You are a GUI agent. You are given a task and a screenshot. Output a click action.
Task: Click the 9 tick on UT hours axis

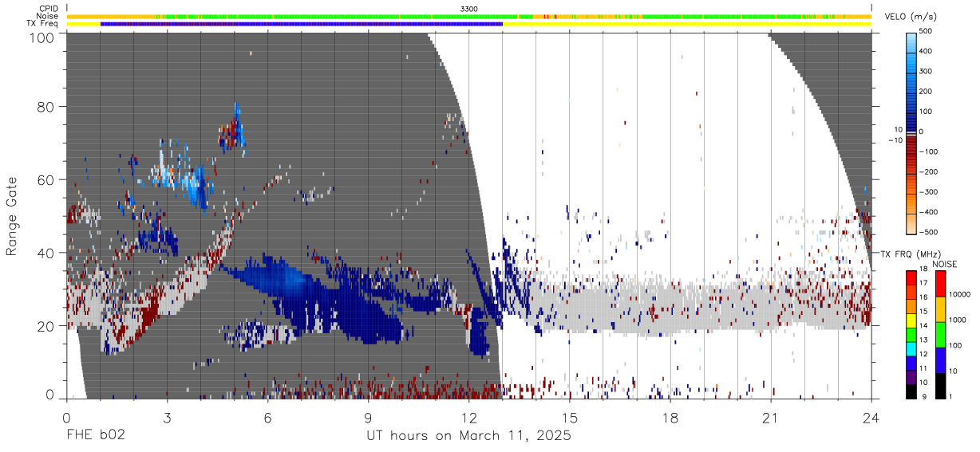coord(368,419)
